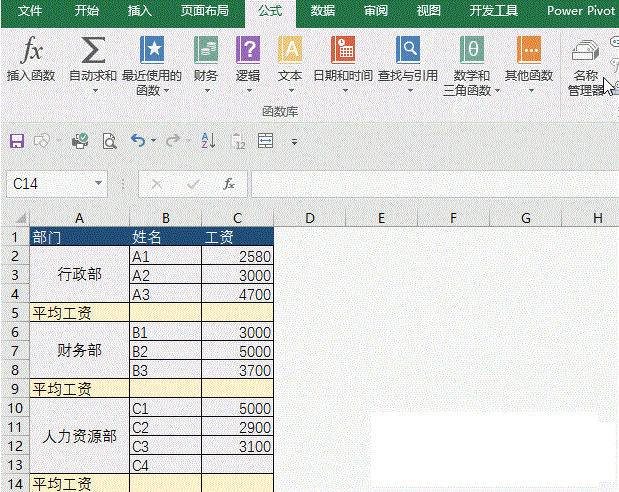Open Recently Used functions (最近使用的函数)
619x492 pixels.
point(152,65)
